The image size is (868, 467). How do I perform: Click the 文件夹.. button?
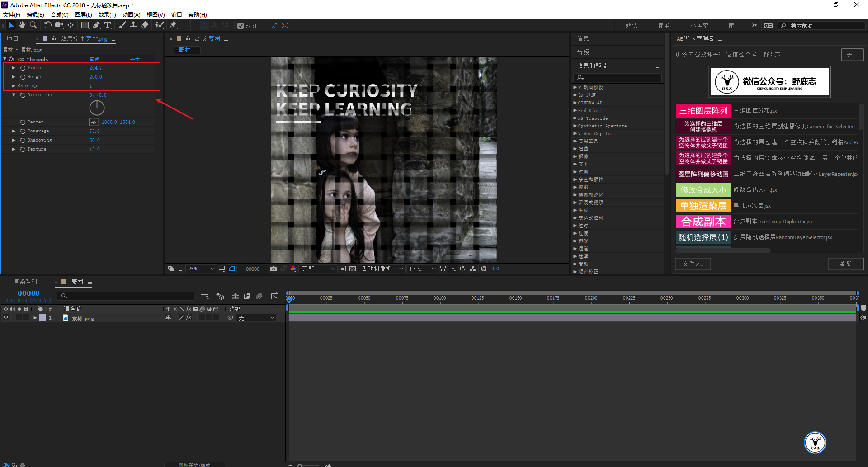(693, 264)
